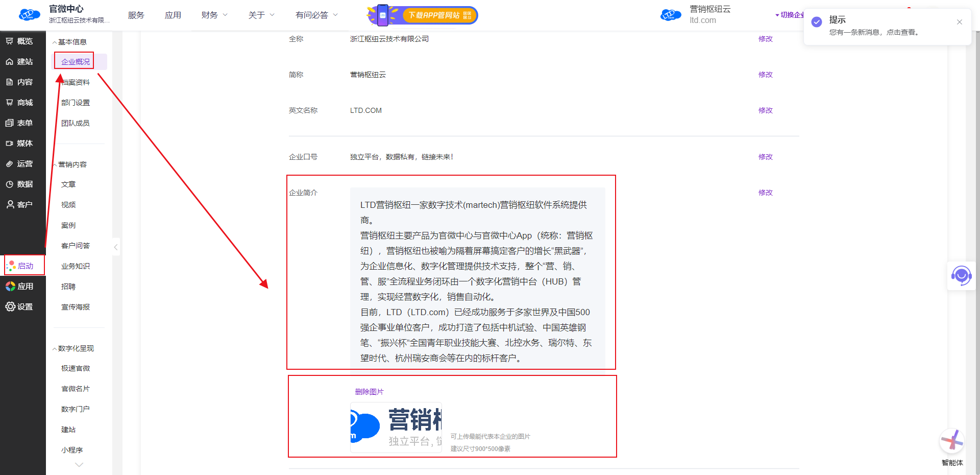This screenshot has height=475, width=980.
Task: Collapse the submenu panel with the side arrow
Action: (x=116, y=247)
